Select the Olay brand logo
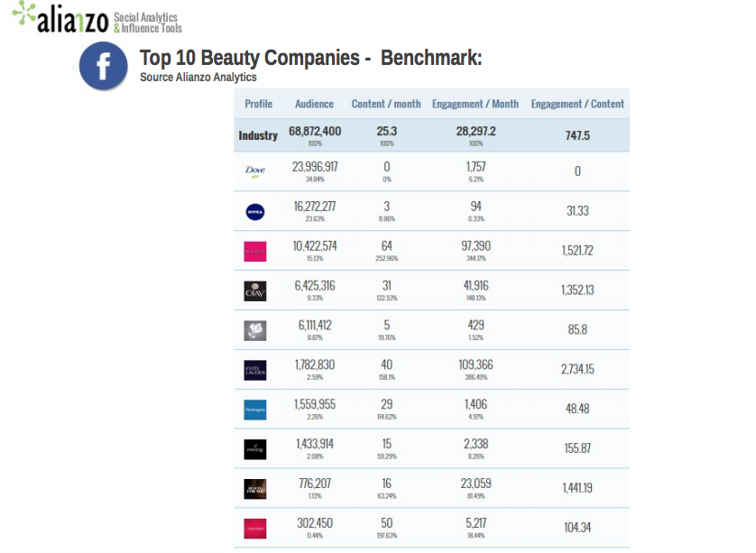 [x=255, y=290]
